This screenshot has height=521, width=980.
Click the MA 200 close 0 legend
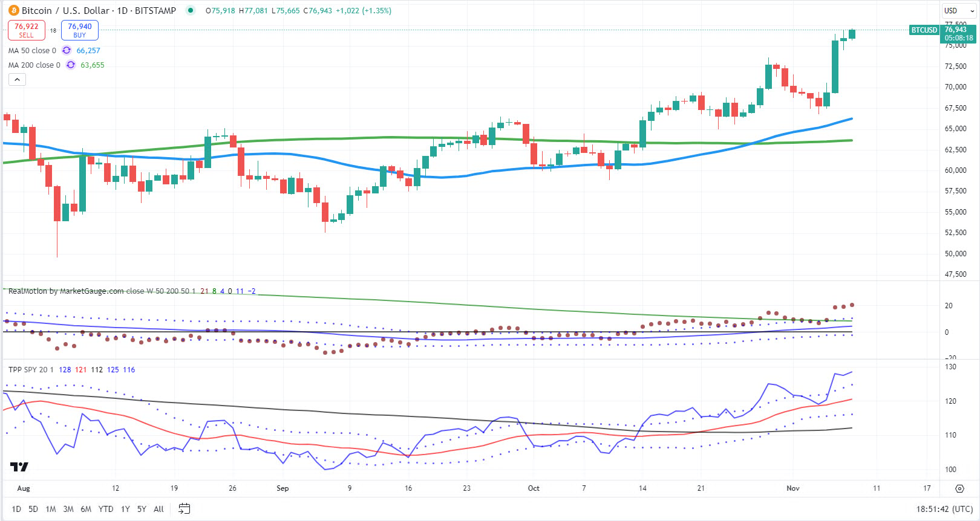(x=34, y=65)
